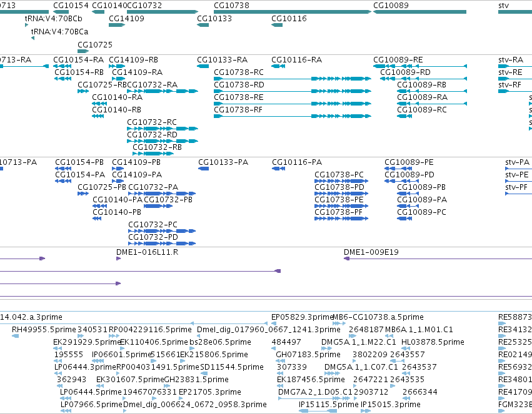The width and height of the screenshot is (532, 414).
Task: Click the CG10089 gene label
Action: point(391,6)
